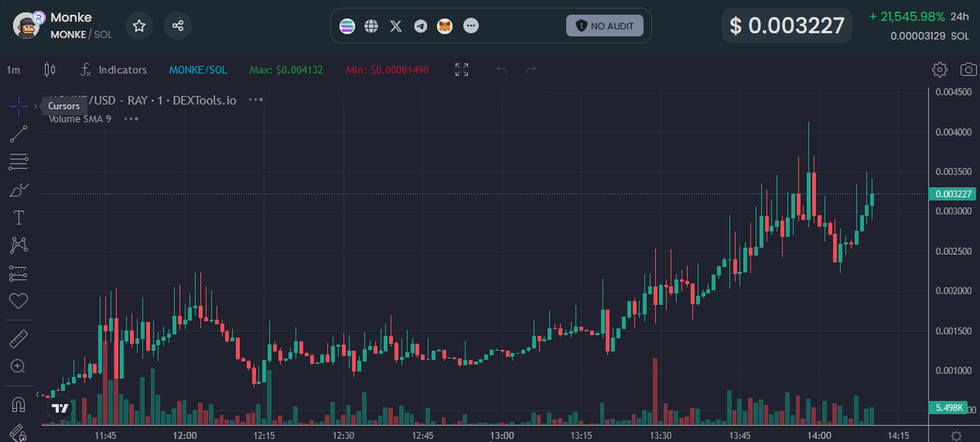Select the crosshair Cursors tool

click(x=18, y=106)
